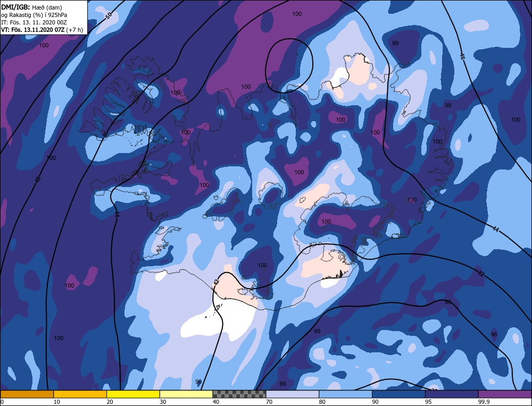Click the "98" humidity value on the map
This screenshot has width=532, height=406.
pyautogui.click(x=448, y=302)
